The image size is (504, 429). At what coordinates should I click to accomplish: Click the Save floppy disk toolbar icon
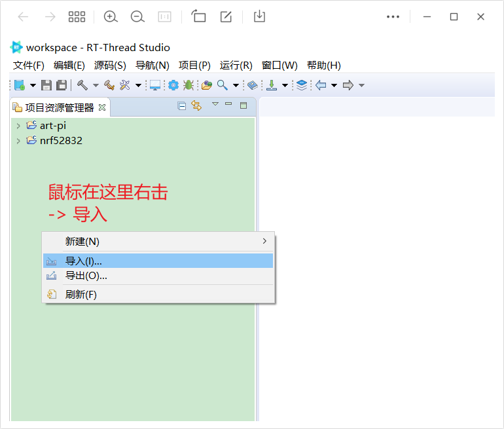pos(46,85)
